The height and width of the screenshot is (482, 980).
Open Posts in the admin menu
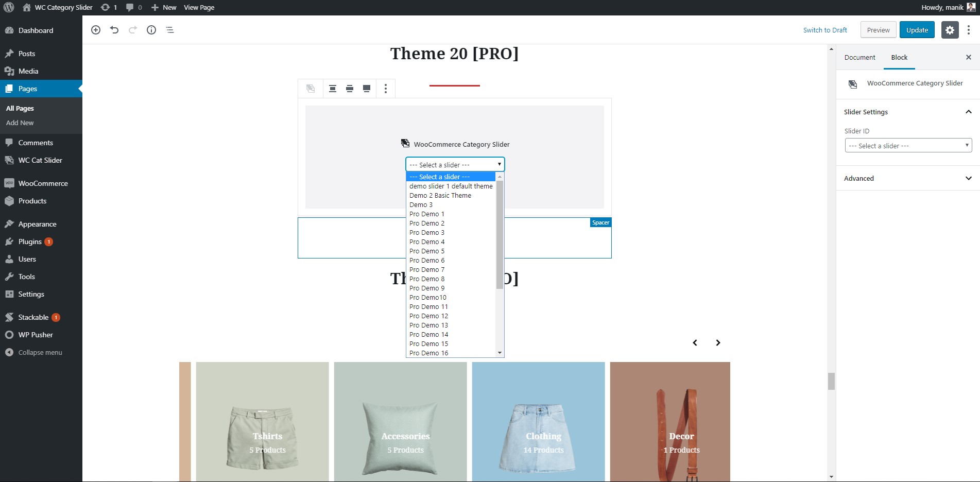point(41,54)
